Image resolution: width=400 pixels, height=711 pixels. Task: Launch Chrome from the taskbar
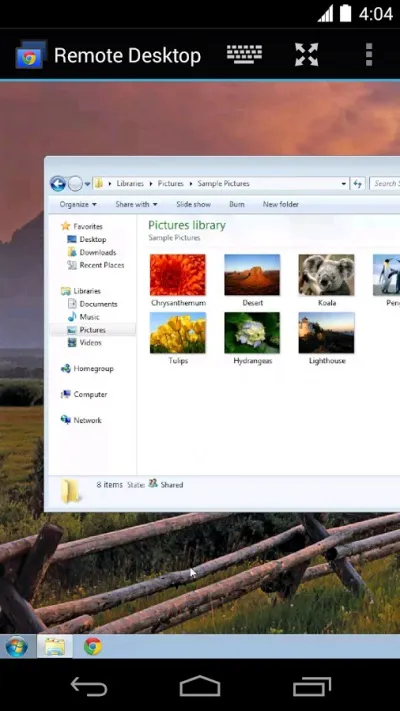[x=93, y=646]
